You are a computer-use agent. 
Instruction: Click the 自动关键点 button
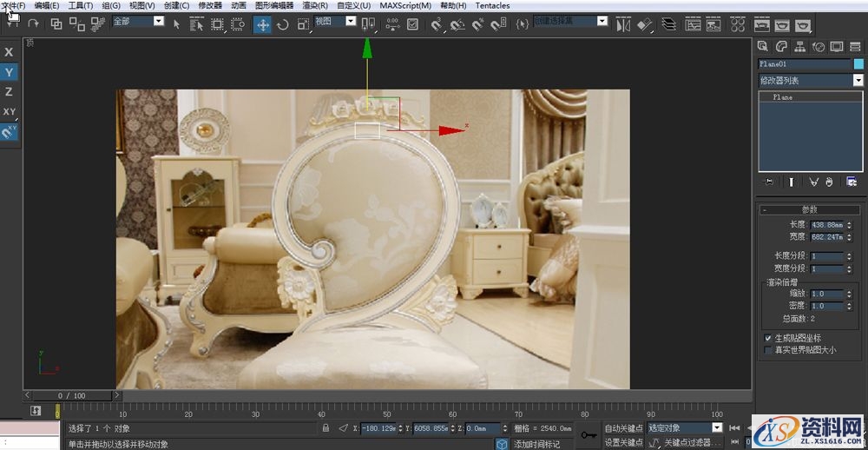624,428
